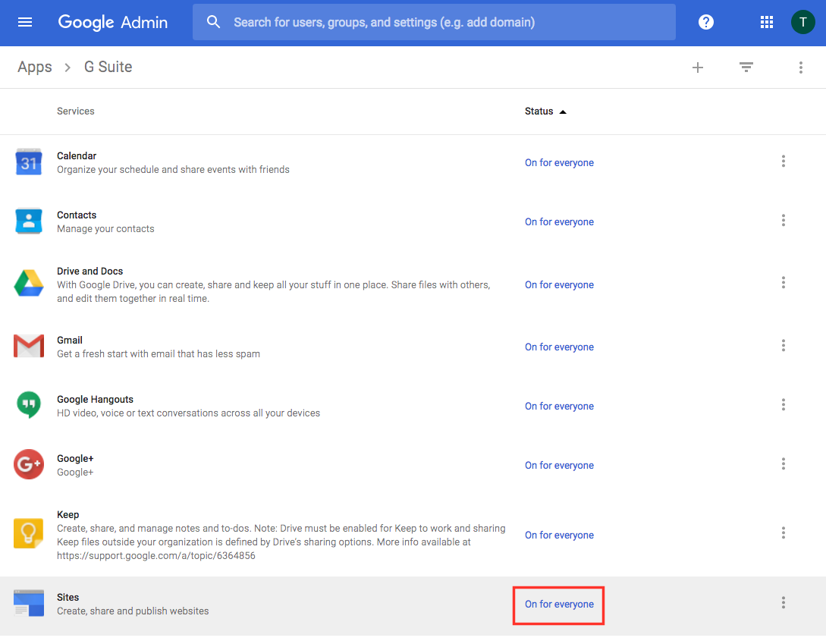The height and width of the screenshot is (644, 826).
Task: Open the filter icon in the toolbar
Action: click(746, 67)
